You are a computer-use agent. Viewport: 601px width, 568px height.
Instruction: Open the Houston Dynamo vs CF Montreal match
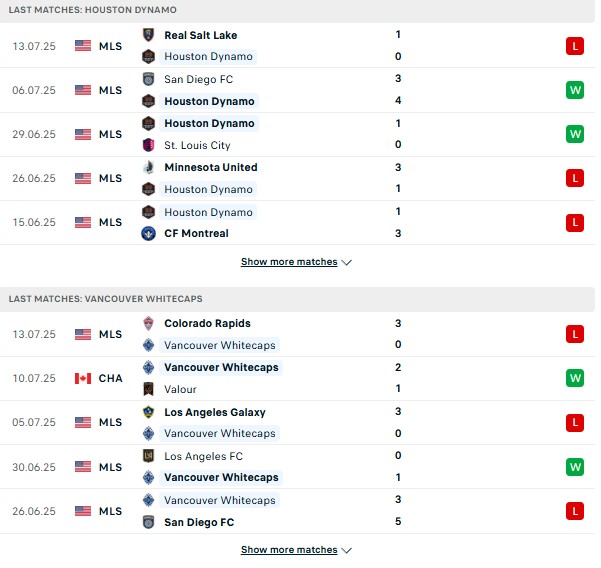coord(297,223)
